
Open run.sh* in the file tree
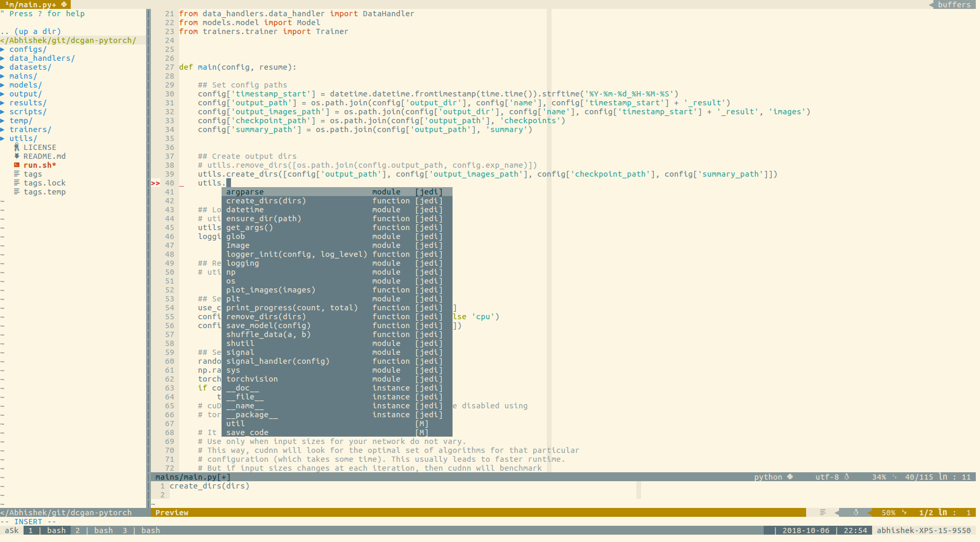tap(40, 165)
